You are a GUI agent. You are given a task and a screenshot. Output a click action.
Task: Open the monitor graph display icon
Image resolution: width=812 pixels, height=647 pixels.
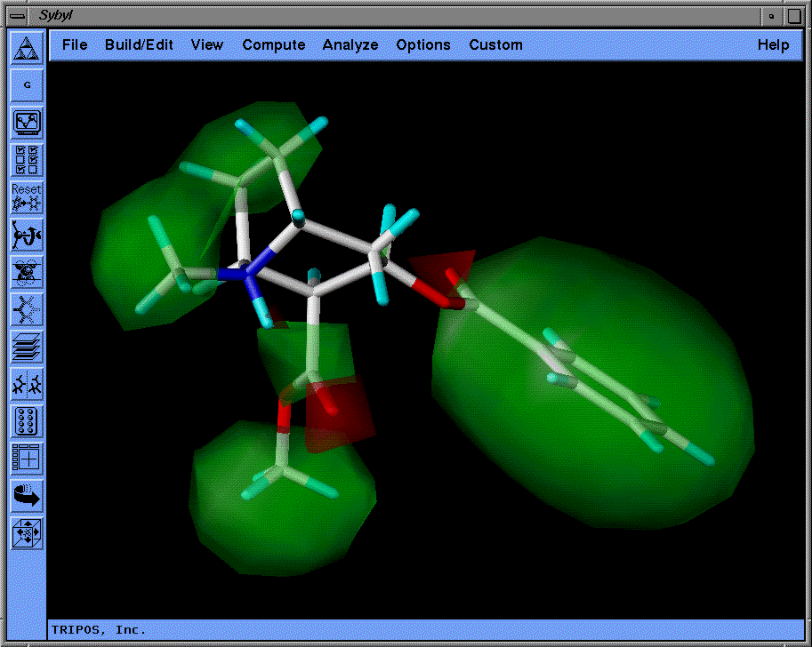[x=27, y=123]
